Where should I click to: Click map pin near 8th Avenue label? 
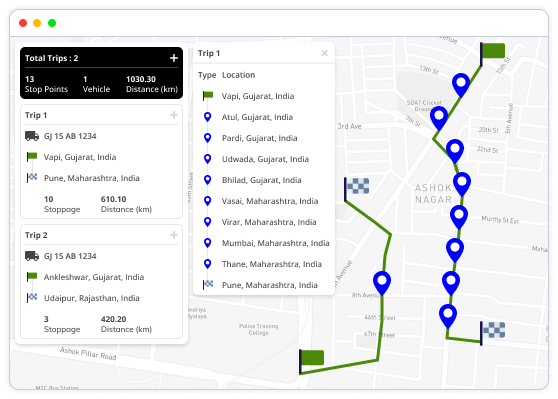[x=382, y=283]
